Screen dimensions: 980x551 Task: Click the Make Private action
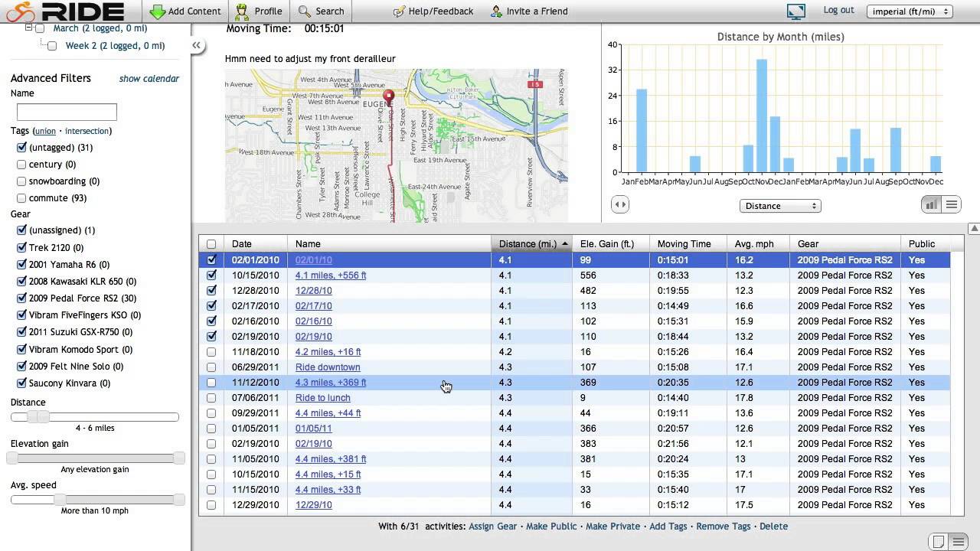point(612,527)
